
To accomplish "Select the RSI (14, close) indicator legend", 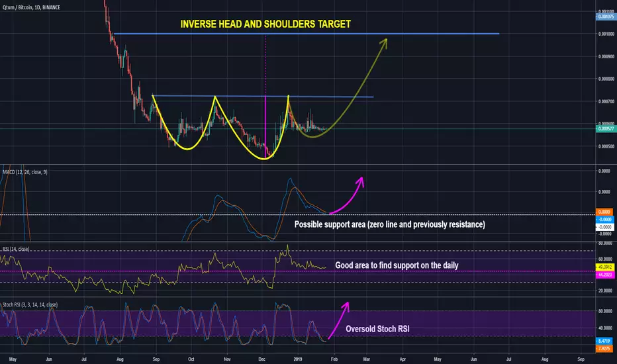I will click(x=16, y=249).
